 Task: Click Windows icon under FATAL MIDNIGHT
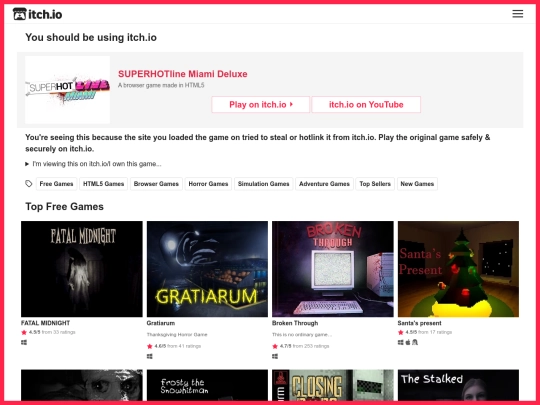24,342
